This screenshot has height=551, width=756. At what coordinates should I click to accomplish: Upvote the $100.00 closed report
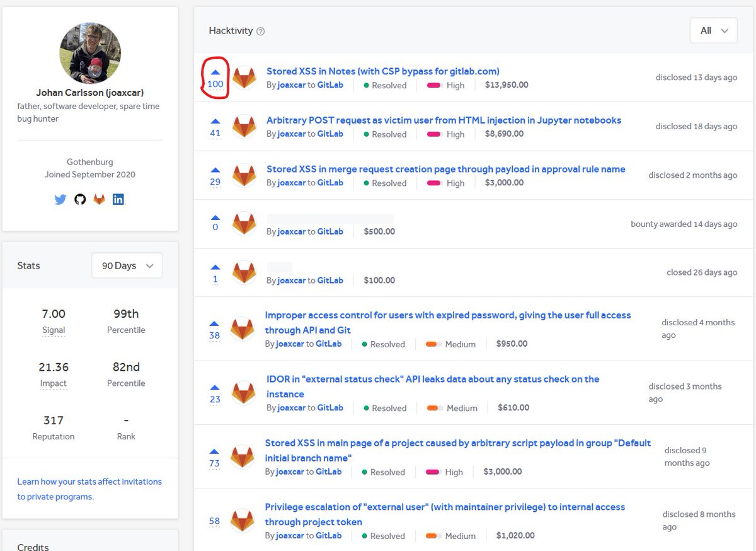point(215,267)
